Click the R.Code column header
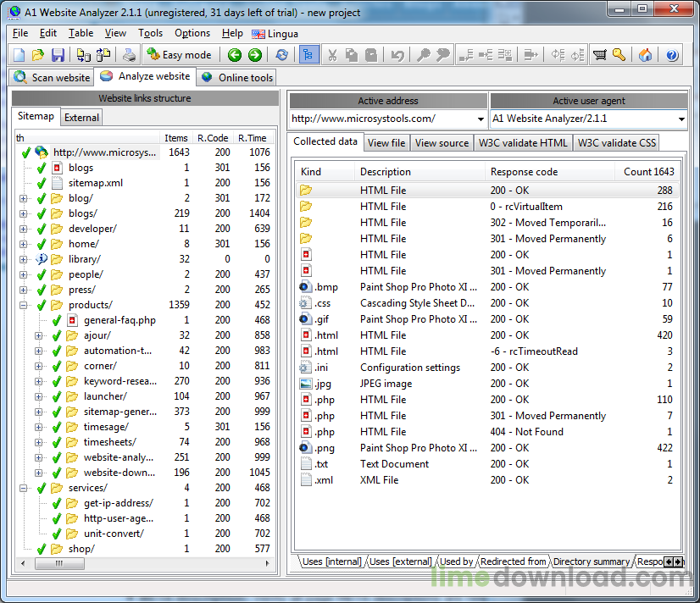Viewport: 700px width, 603px height. [x=213, y=138]
